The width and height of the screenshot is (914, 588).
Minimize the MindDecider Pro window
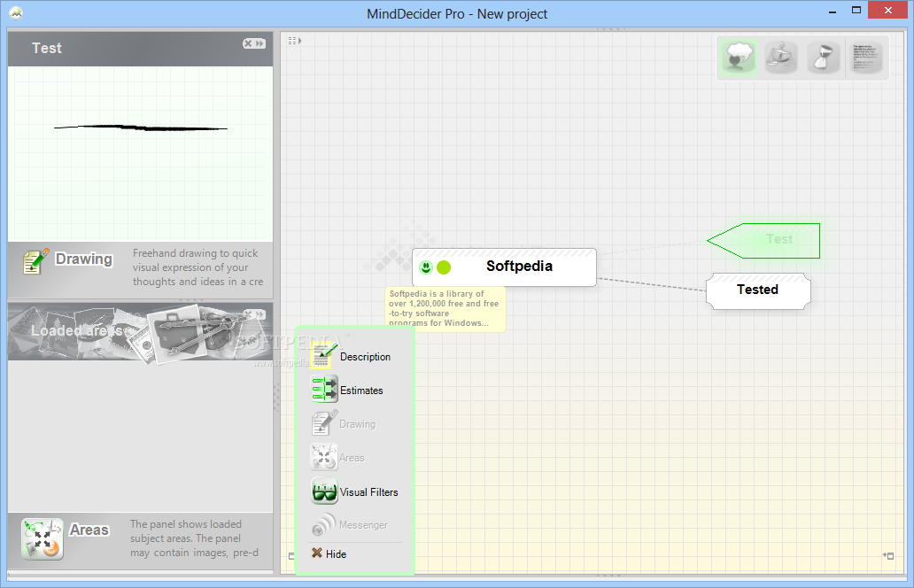(833, 12)
